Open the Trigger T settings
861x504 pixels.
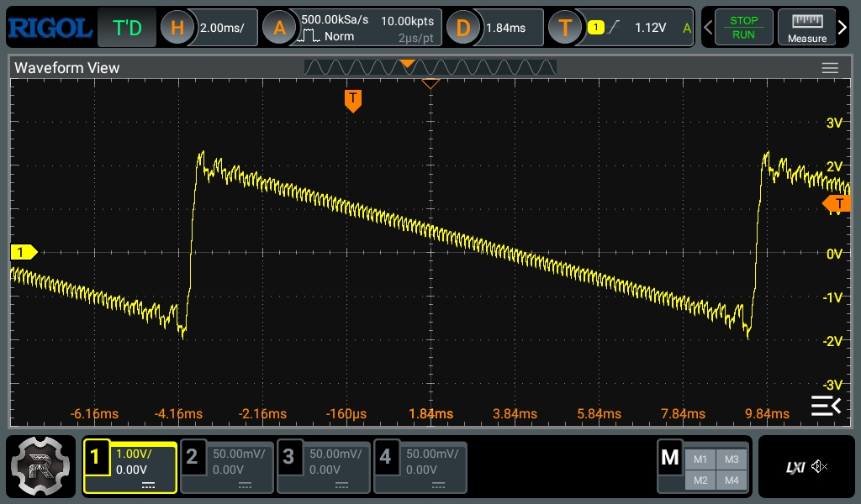pyautogui.click(x=565, y=28)
